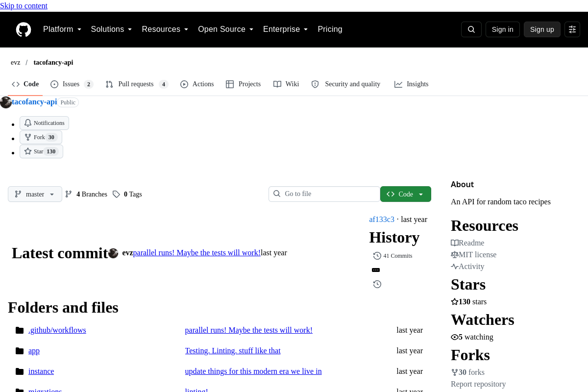Click the commit author avatar beside evz
This screenshot has width=588, height=392.
[113, 253]
